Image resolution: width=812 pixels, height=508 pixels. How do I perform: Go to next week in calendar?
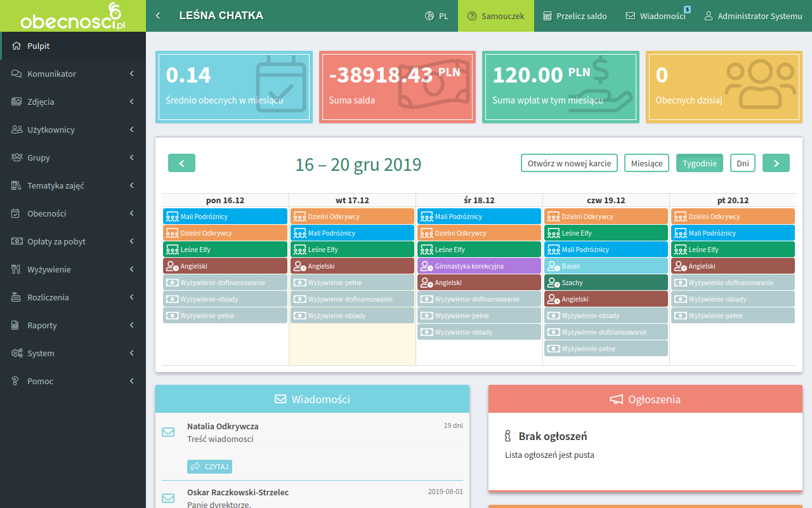776,163
